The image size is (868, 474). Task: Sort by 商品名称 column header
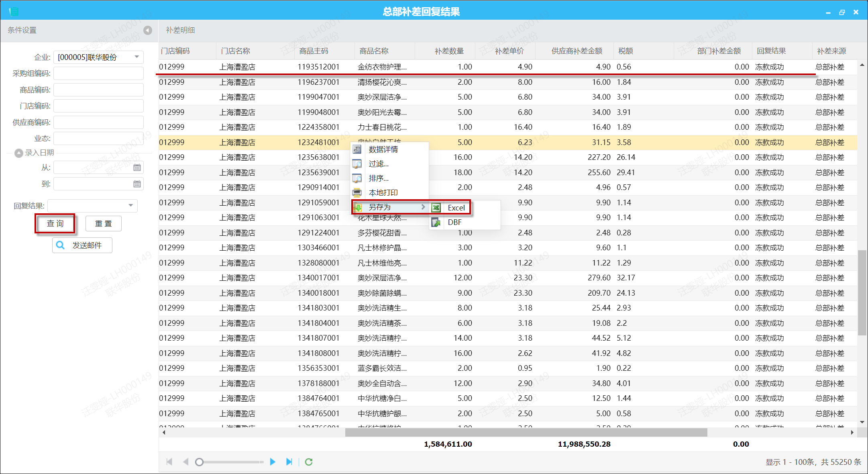tap(384, 51)
